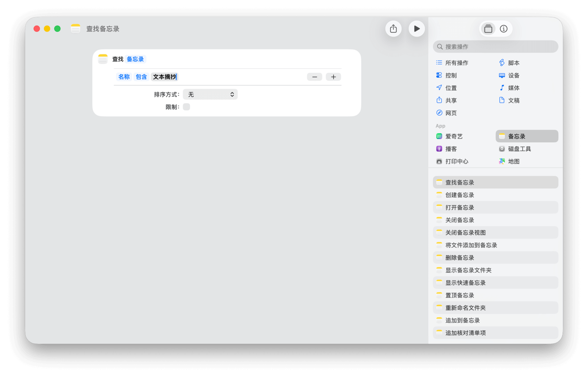Select 所有操作 in the category list
This screenshot has width=588, height=377.
click(456, 63)
